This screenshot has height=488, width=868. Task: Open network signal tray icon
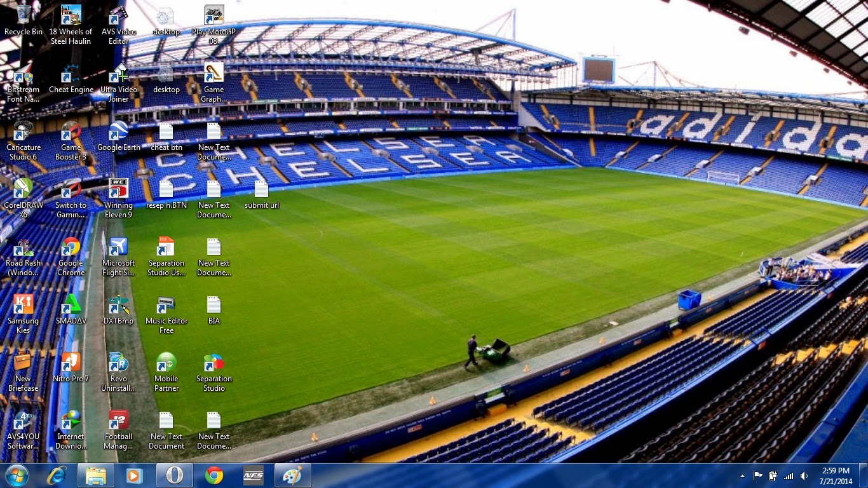(789, 476)
